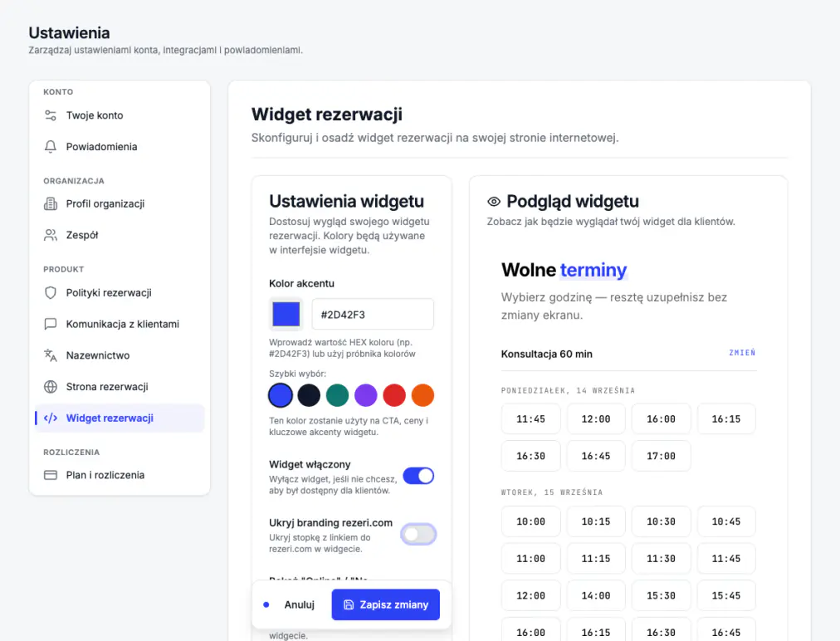Viewport: 840px width, 641px height.
Task: Open Komunikacja z klientami
Action: [120, 324]
